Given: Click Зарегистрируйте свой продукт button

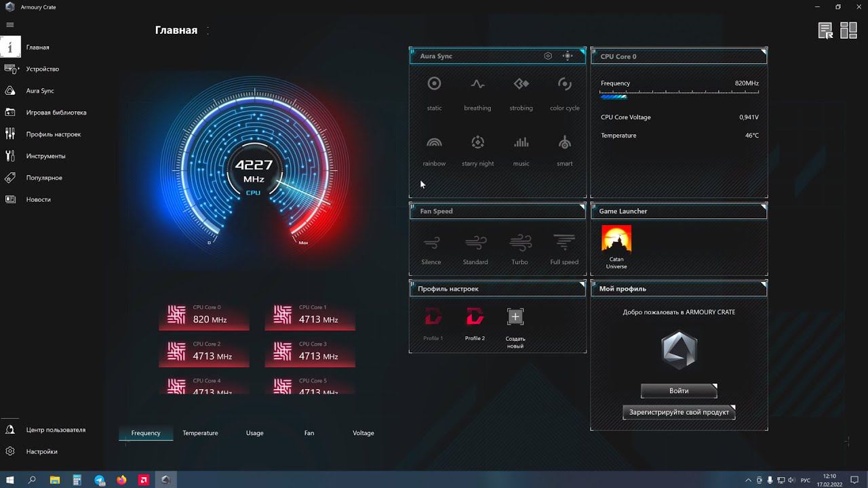Looking at the screenshot, I should pyautogui.click(x=679, y=412).
